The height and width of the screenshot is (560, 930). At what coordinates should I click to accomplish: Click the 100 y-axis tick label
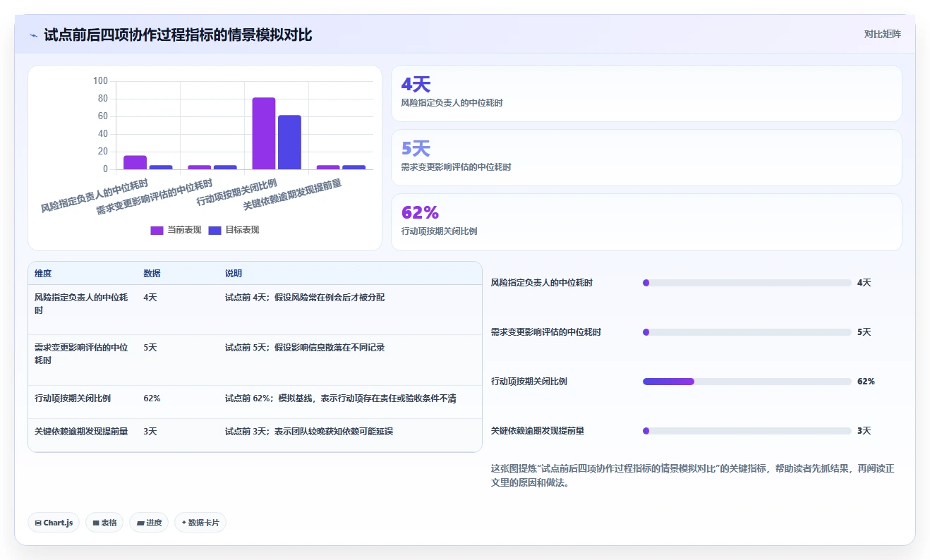(100, 81)
